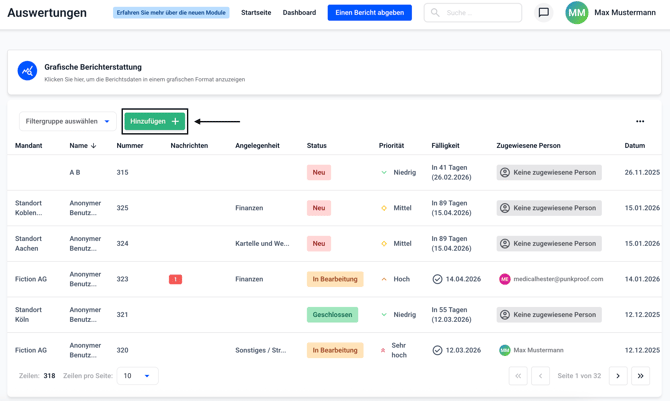Image resolution: width=670 pixels, height=401 pixels.
Task: Click into the Suche search field
Action: tap(480, 13)
